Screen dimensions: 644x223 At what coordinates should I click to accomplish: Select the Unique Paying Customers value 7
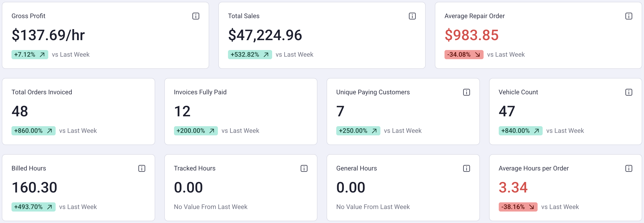click(340, 111)
